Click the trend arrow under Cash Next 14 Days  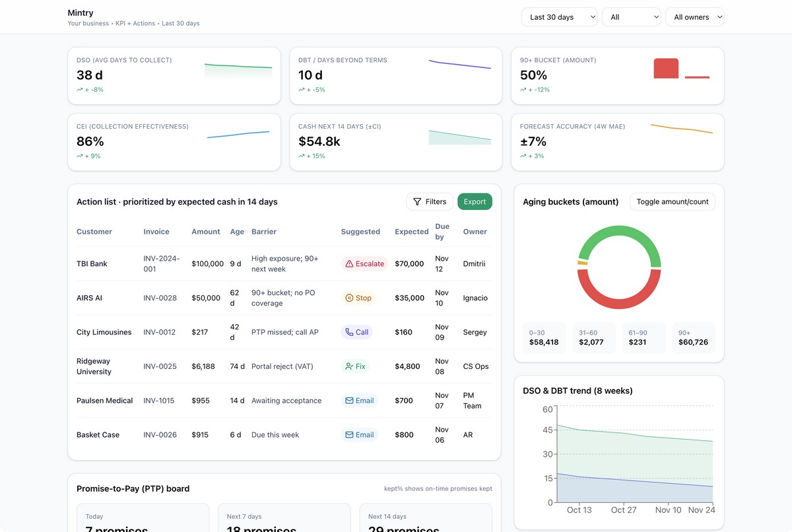302,156
